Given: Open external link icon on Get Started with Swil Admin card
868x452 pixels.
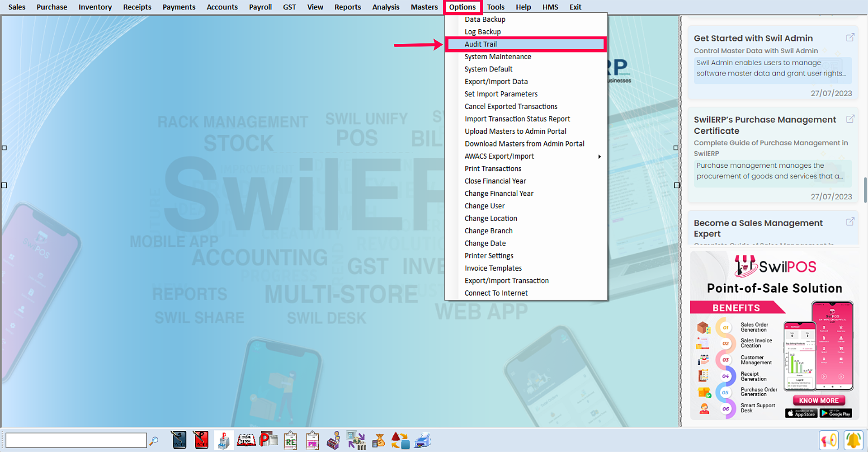Looking at the screenshot, I should click(x=850, y=38).
